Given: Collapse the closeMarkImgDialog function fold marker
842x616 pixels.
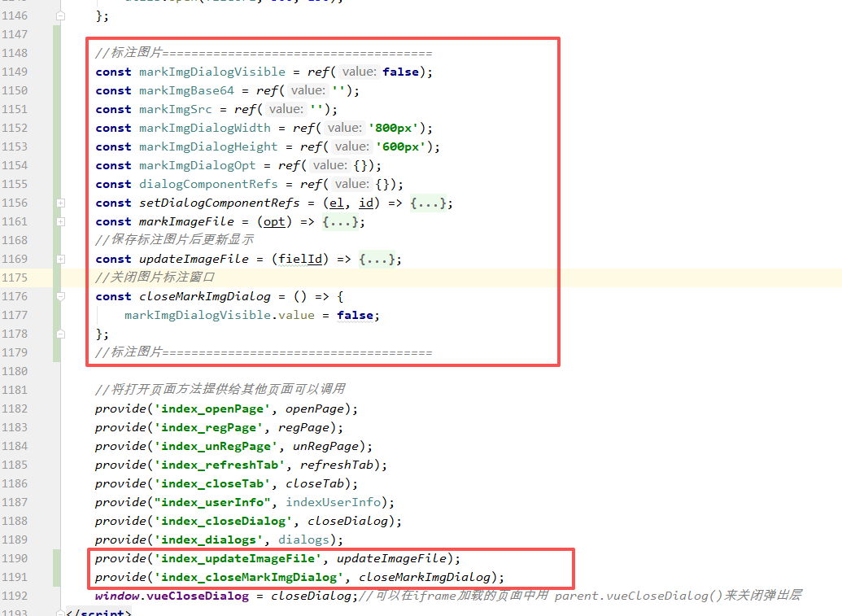Looking at the screenshot, I should pos(61,296).
